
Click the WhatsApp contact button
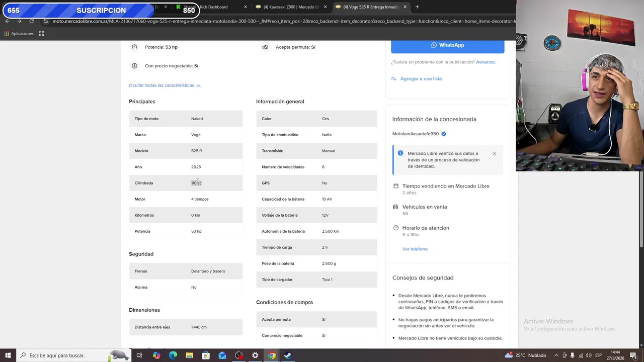coord(448,45)
